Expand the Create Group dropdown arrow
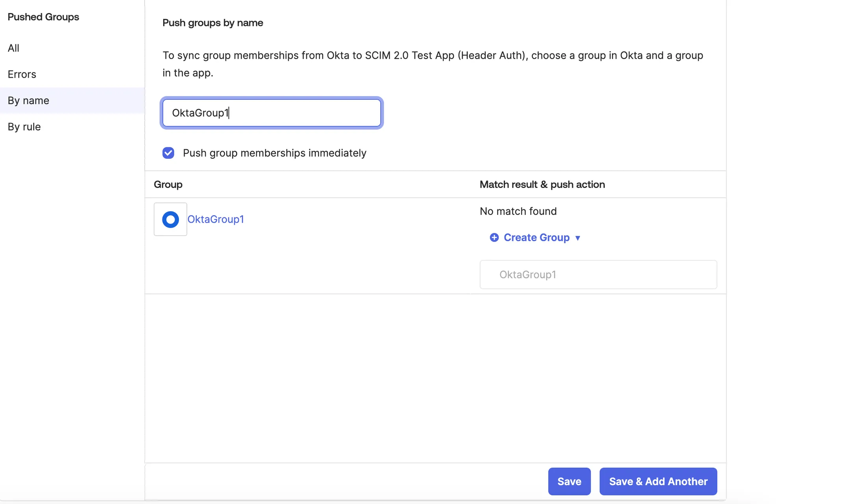 [x=577, y=238]
